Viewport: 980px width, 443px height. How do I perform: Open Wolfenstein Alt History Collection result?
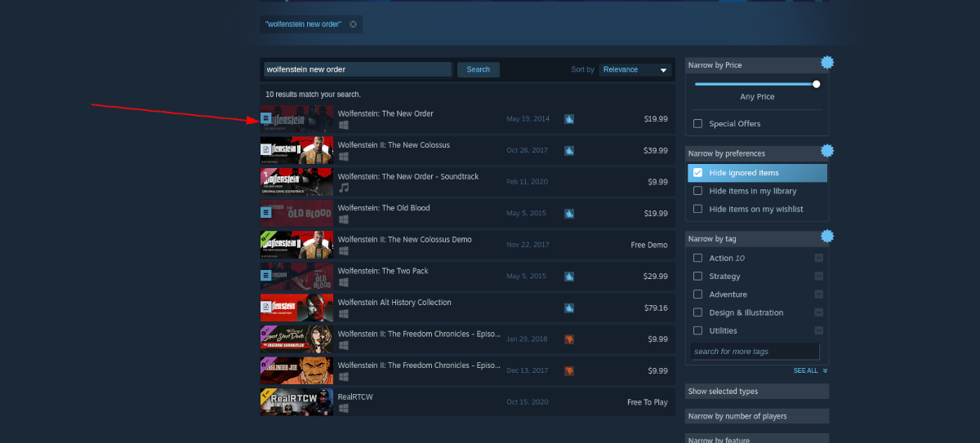[x=467, y=308]
